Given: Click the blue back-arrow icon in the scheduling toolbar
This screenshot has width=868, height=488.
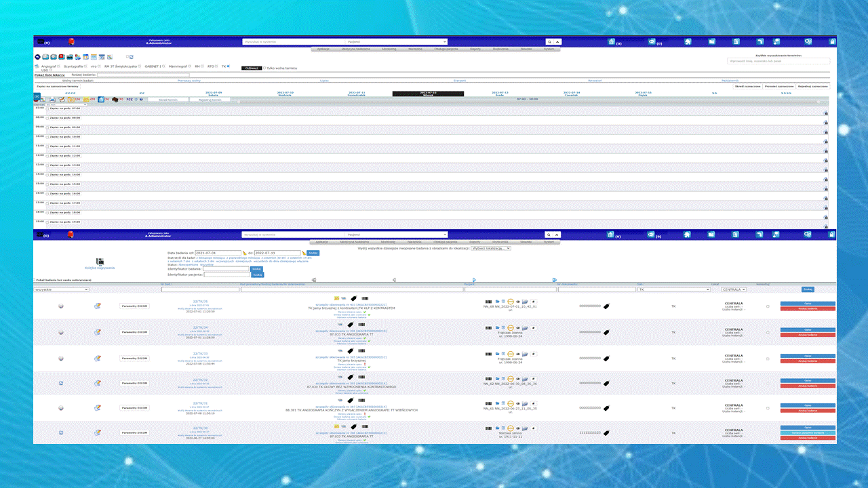Looking at the screenshot, I should tap(37, 57).
